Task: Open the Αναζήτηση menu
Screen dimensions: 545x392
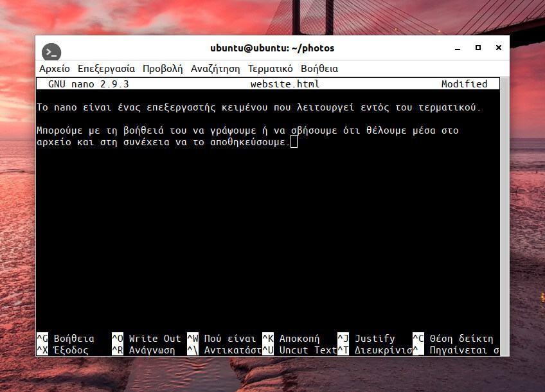Action: 215,69
